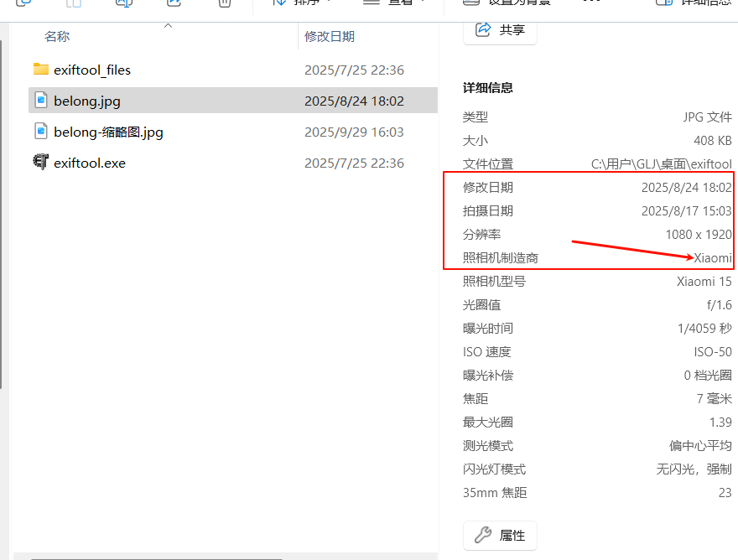Image resolution: width=738 pixels, height=560 pixels.
Task: Click the 曝光时间 label
Action: tap(487, 329)
